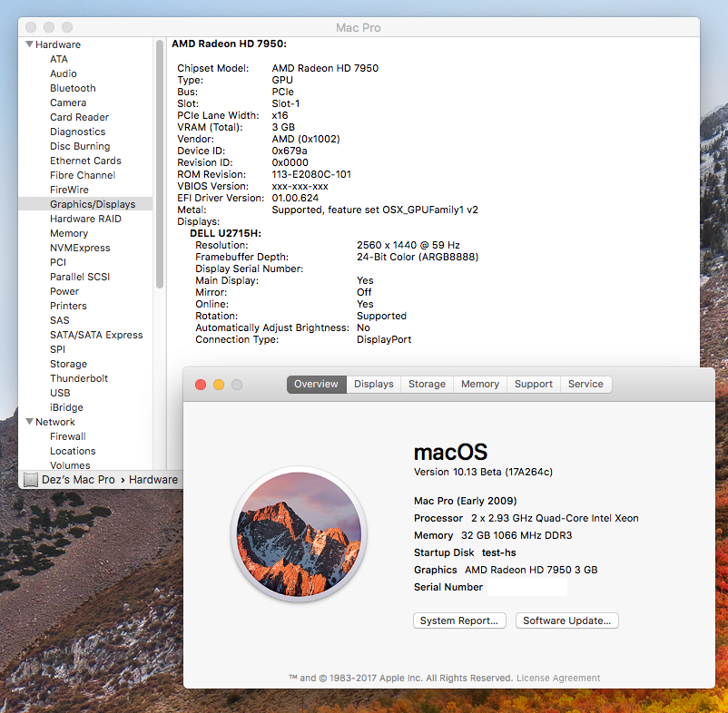Click the Software Update... button
Viewport: 728px width, 713px height.
[567, 620]
